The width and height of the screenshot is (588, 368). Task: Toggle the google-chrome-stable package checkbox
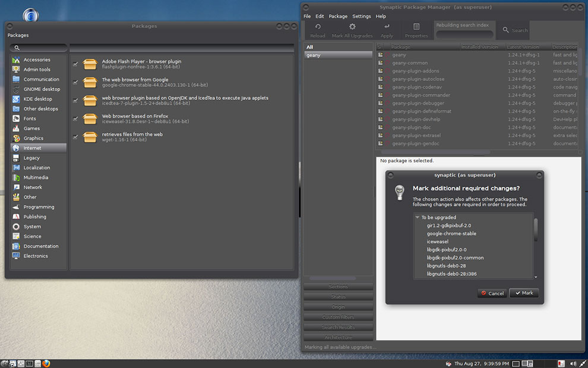click(75, 82)
